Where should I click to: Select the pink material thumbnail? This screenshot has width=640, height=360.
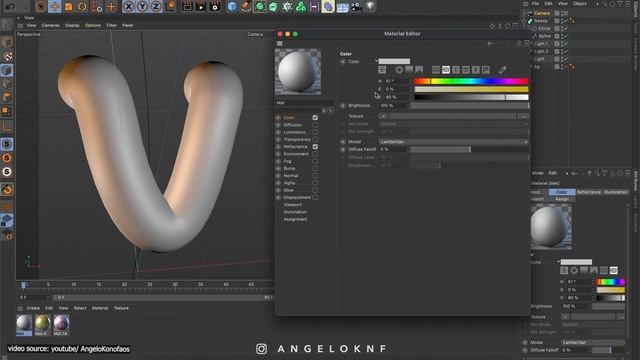point(61,324)
